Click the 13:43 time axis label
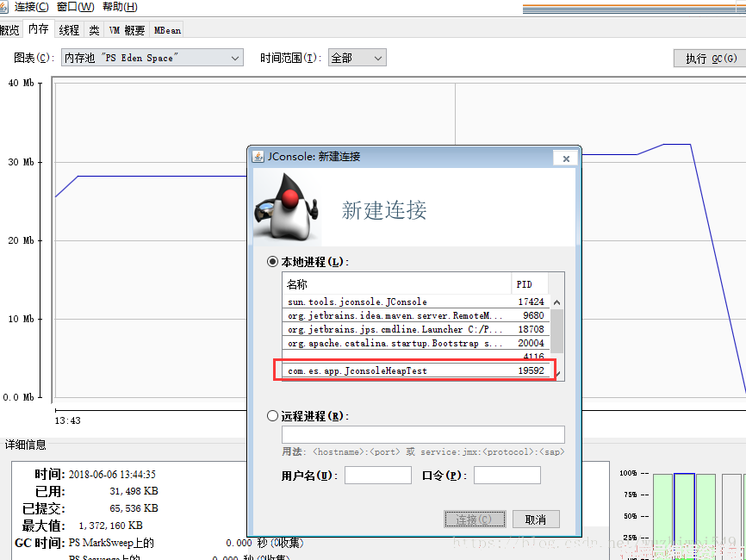The image size is (746, 560). [67, 420]
